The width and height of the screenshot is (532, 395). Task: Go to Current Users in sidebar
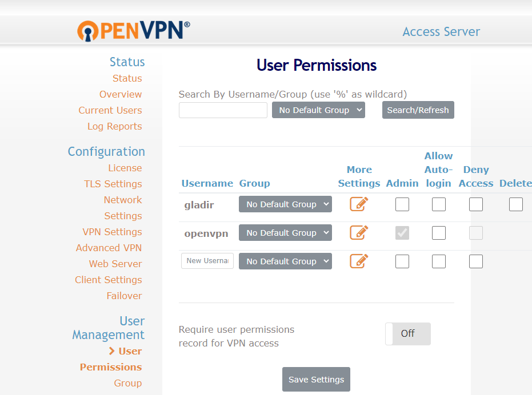(x=110, y=110)
